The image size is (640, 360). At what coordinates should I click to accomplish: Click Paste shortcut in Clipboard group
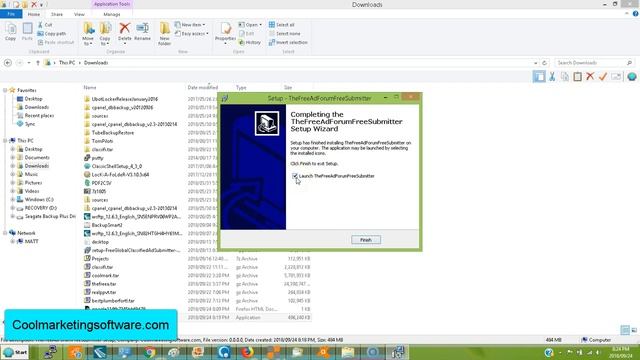pos(56,42)
